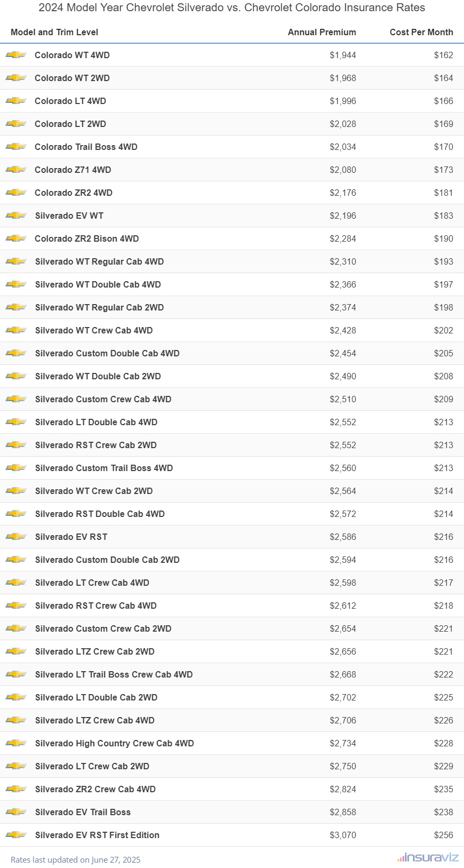Select the Silverado EV WT trim name

click(x=69, y=216)
